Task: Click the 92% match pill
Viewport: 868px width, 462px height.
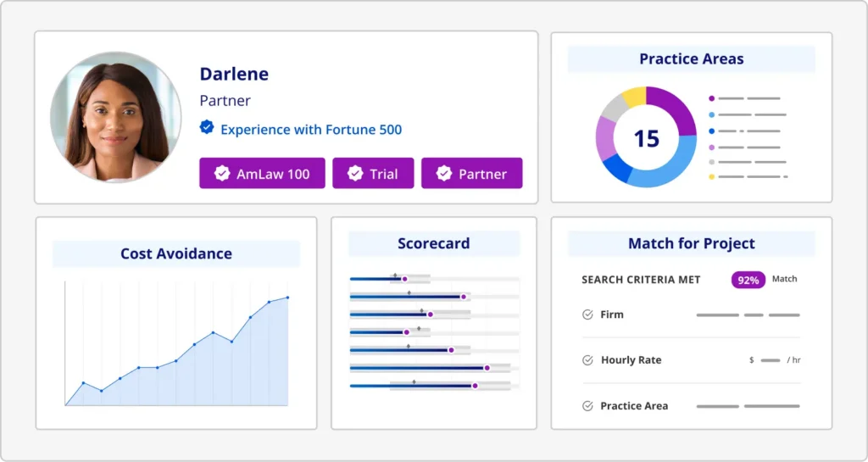Action: coord(748,280)
